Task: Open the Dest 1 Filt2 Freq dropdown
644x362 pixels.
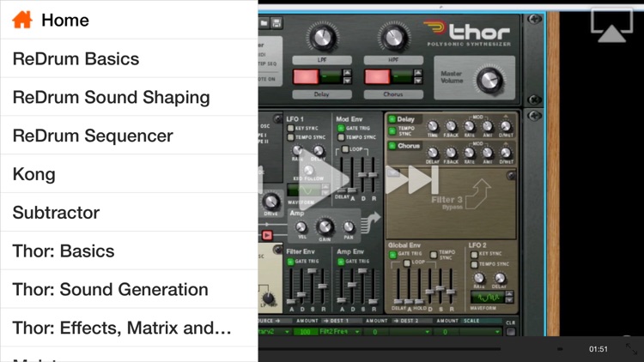Action: click(341, 332)
